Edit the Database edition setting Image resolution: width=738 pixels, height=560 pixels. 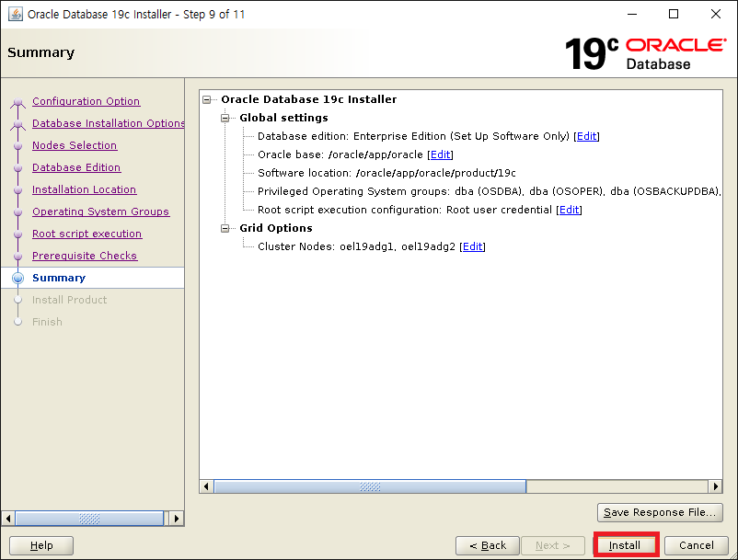pyautogui.click(x=586, y=136)
